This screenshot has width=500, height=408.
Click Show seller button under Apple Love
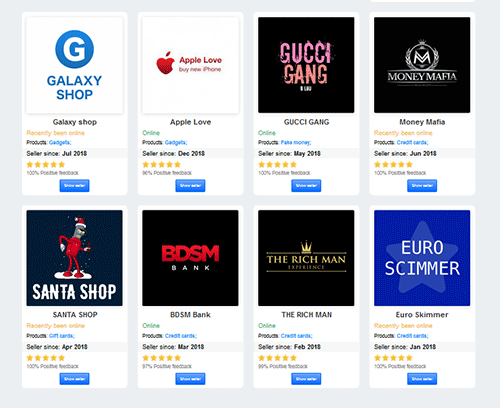click(x=190, y=186)
